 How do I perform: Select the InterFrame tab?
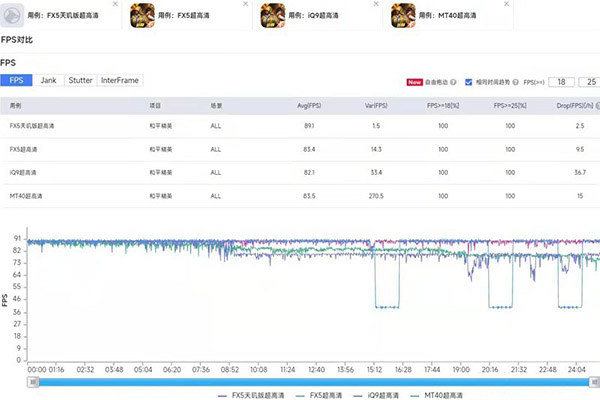120,80
